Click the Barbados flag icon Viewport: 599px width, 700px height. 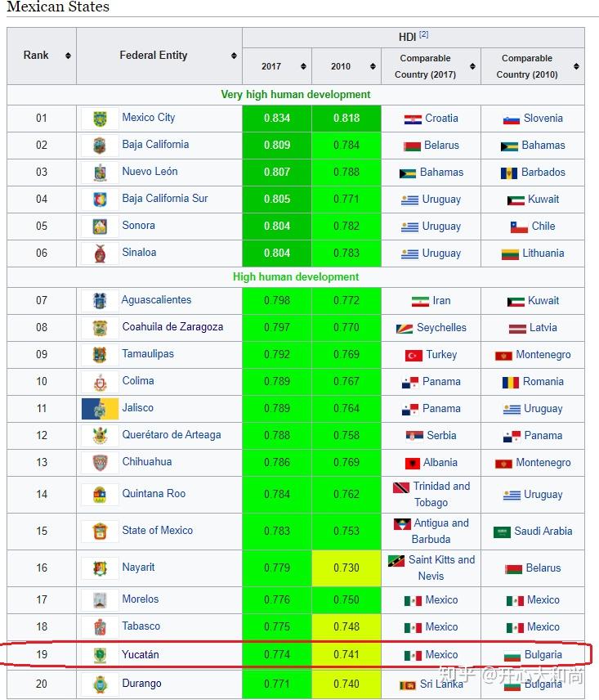tap(508, 173)
